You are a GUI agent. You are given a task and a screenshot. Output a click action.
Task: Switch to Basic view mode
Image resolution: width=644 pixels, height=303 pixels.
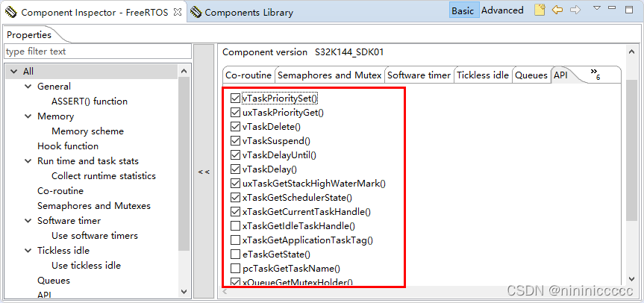[463, 10]
